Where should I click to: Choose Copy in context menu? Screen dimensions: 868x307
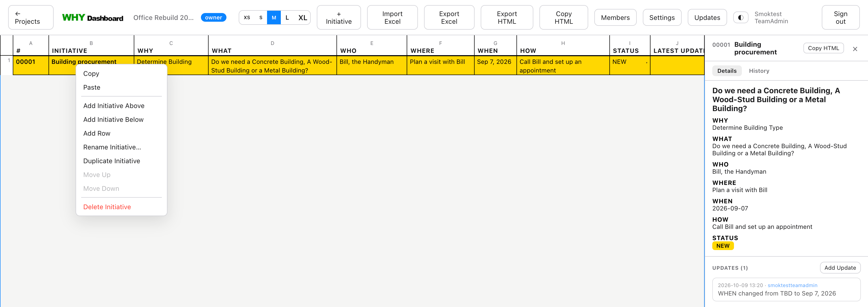click(121, 74)
